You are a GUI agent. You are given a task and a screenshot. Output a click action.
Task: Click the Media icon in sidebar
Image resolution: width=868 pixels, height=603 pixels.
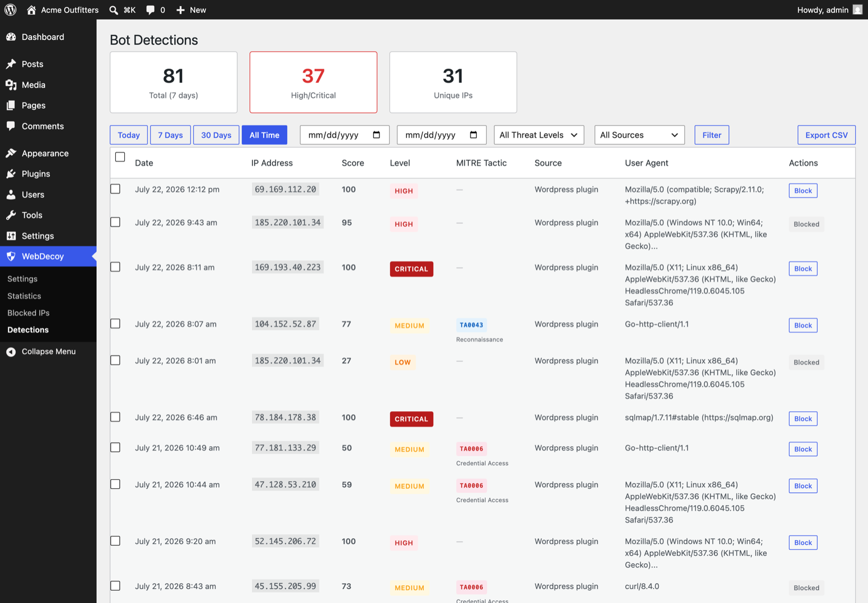click(11, 85)
